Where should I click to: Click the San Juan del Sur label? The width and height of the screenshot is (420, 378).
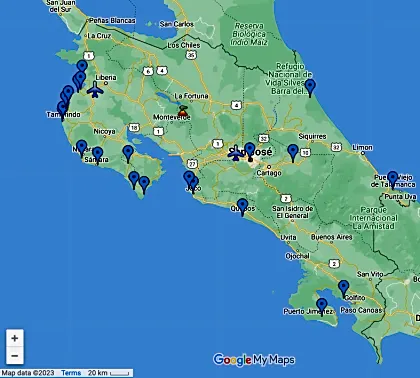point(60,6)
